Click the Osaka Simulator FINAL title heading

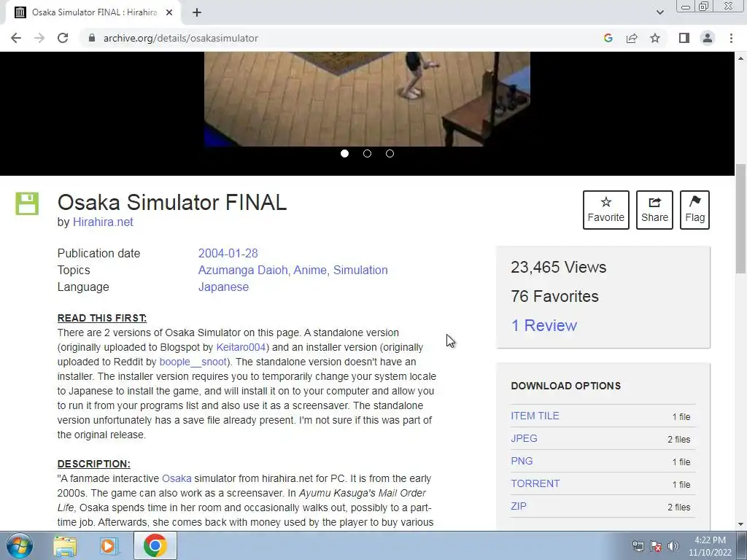[x=172, y=203]
